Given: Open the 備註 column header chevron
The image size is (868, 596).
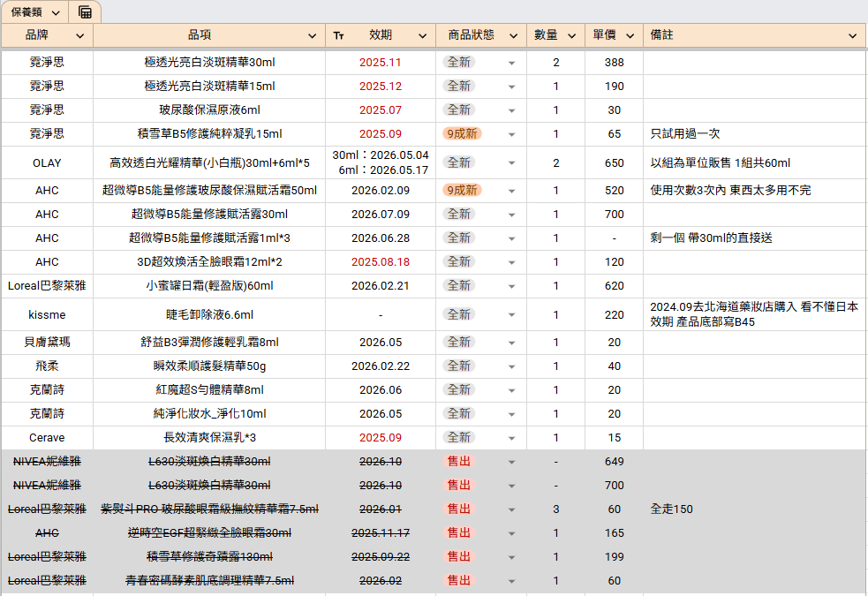Looking at the screenshot, I should coord(852,35).
